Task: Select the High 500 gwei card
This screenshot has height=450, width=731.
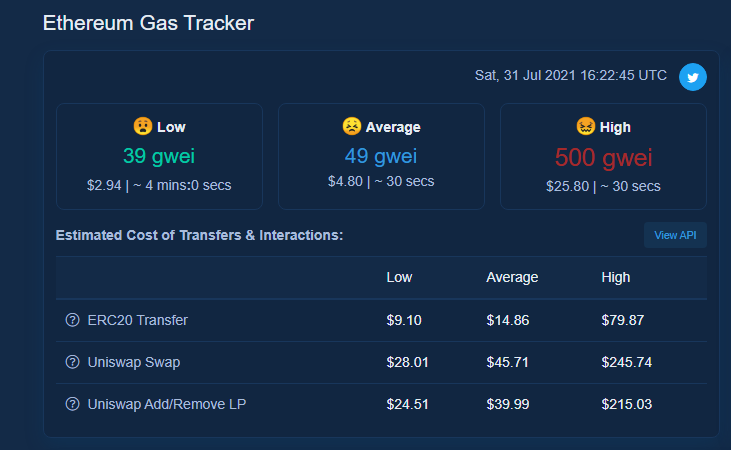Action: pyautogui.click(x=603, y=156)
